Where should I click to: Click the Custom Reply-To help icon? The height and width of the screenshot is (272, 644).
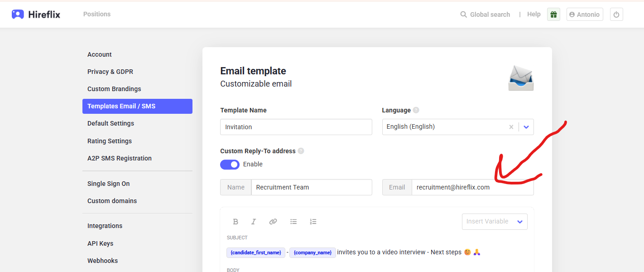301,151
